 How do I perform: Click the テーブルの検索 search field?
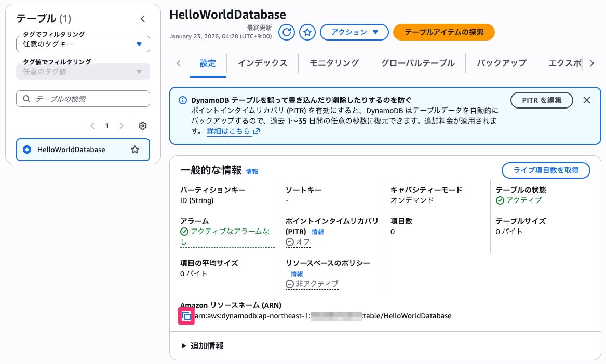click(83, 99)
